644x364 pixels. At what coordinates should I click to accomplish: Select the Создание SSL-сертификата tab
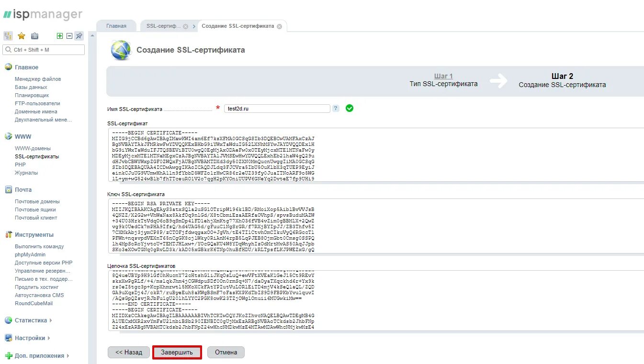(238, 26)
